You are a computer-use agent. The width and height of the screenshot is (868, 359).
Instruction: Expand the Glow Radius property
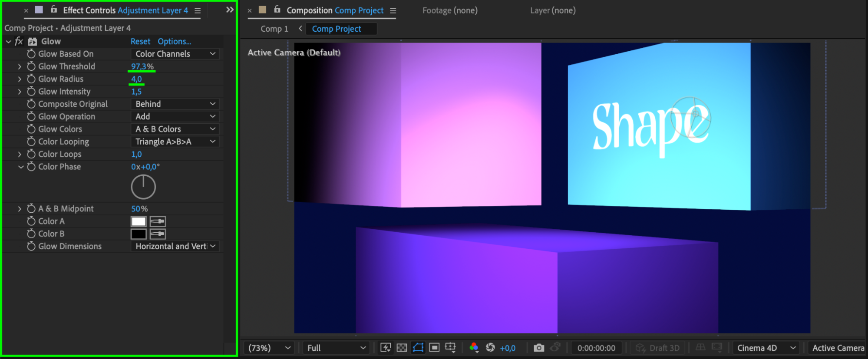20,79
